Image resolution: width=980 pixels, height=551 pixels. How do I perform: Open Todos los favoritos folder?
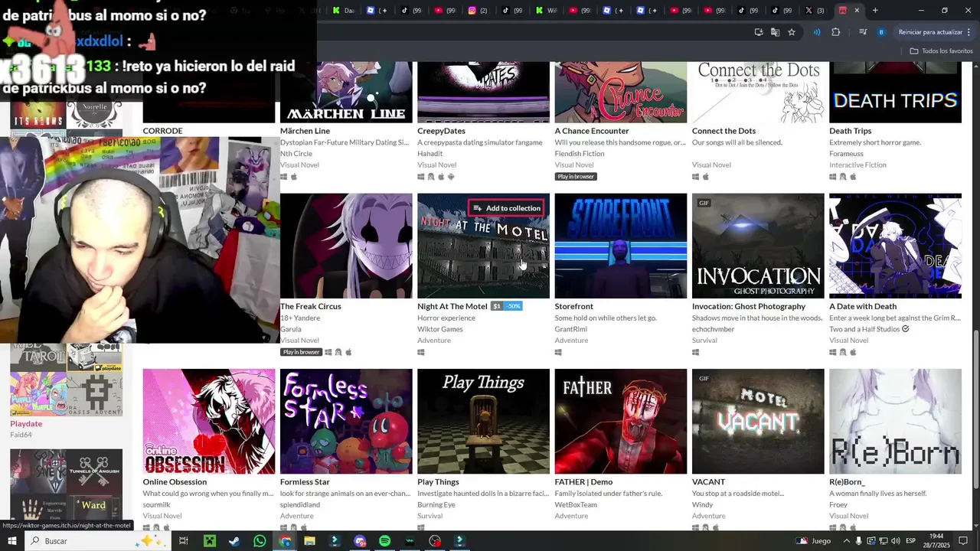pos(941,51)
